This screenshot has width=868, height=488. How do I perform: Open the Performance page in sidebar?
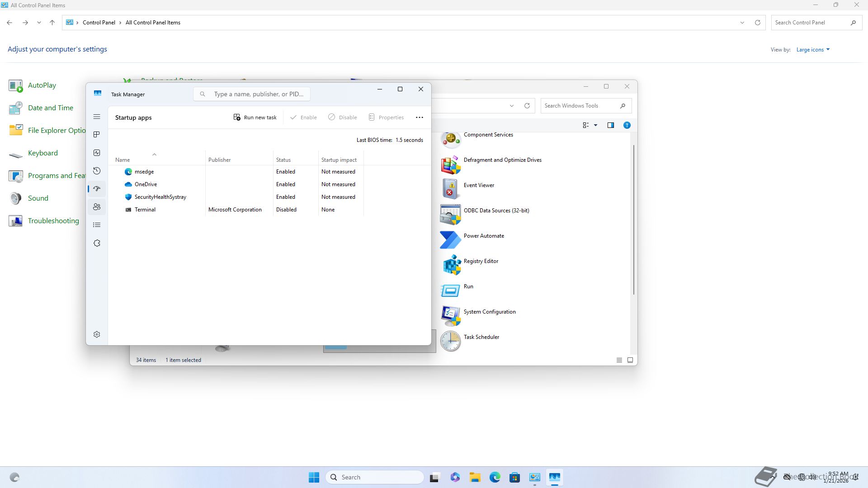pyautogui.click(x=97, y=153)
